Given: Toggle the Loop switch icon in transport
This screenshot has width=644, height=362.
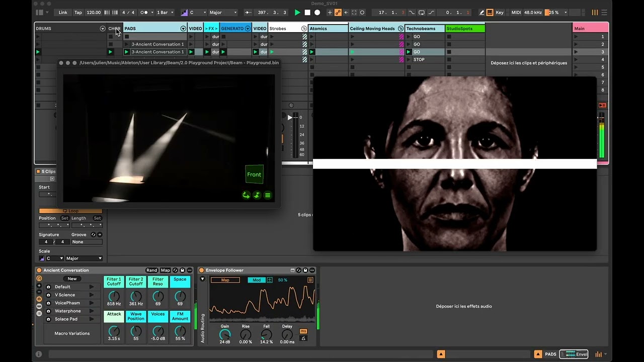Looking at the screenshot, I should [x=422, y=13].
